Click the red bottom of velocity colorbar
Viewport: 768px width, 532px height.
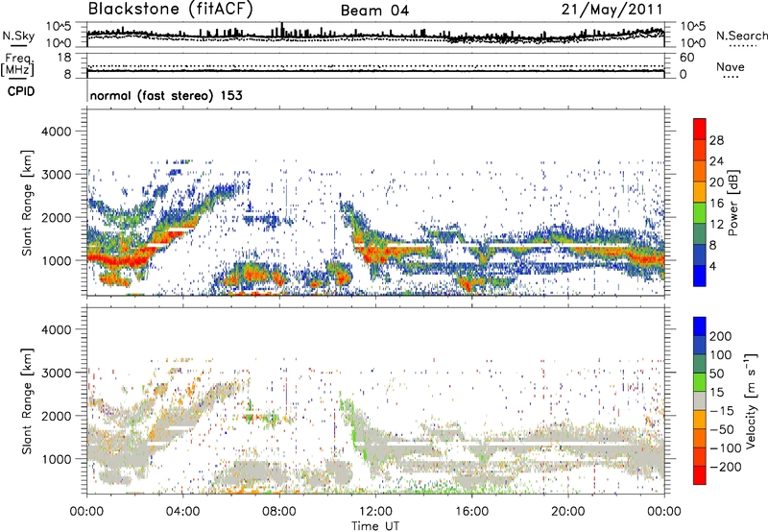click(x=700, y=475)
